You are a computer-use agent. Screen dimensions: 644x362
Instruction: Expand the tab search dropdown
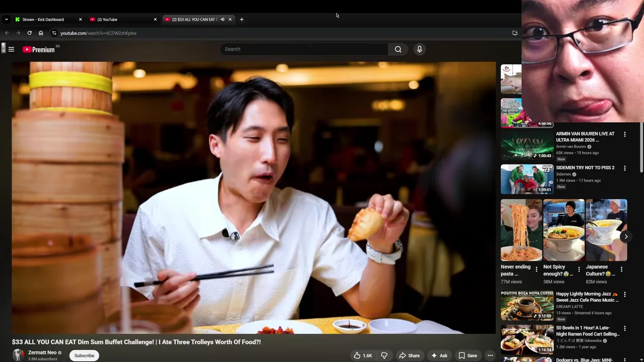[6, 20]
